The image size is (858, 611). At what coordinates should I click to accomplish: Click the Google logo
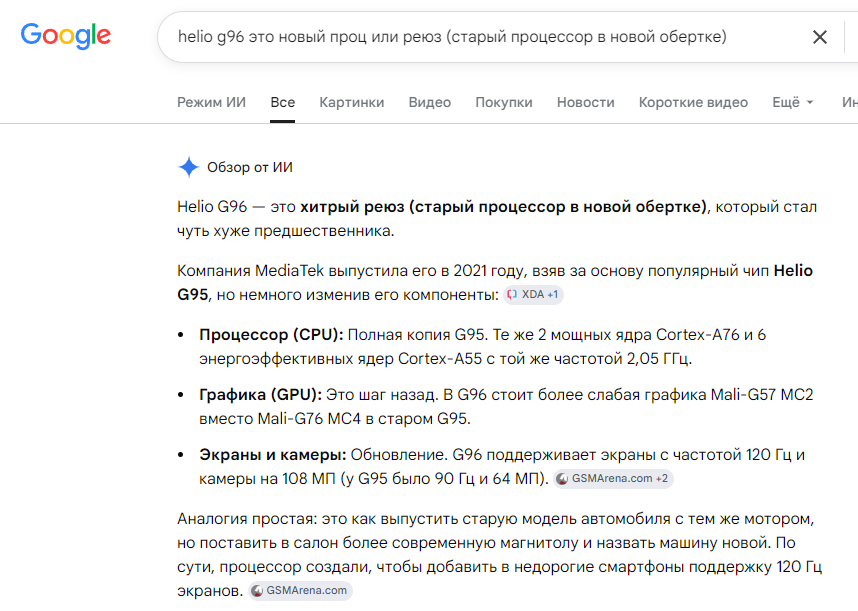[66, 36]
